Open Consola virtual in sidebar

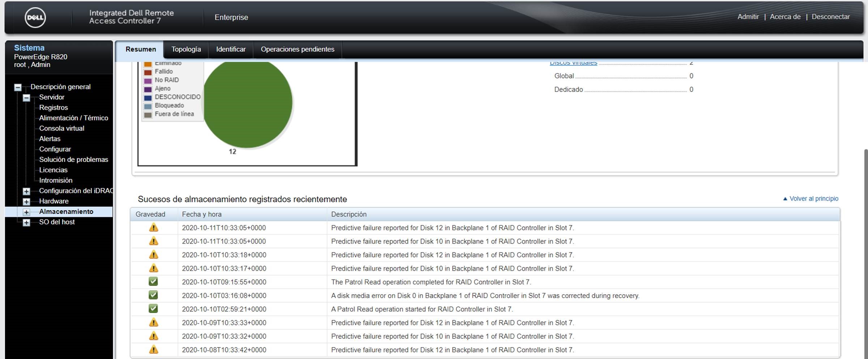point(61,128)
